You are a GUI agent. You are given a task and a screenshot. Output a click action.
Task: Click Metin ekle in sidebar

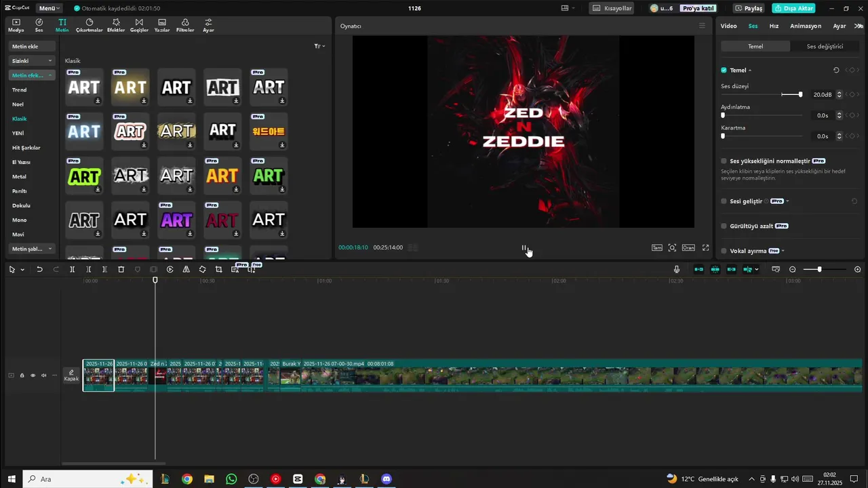tap(31, 47)
